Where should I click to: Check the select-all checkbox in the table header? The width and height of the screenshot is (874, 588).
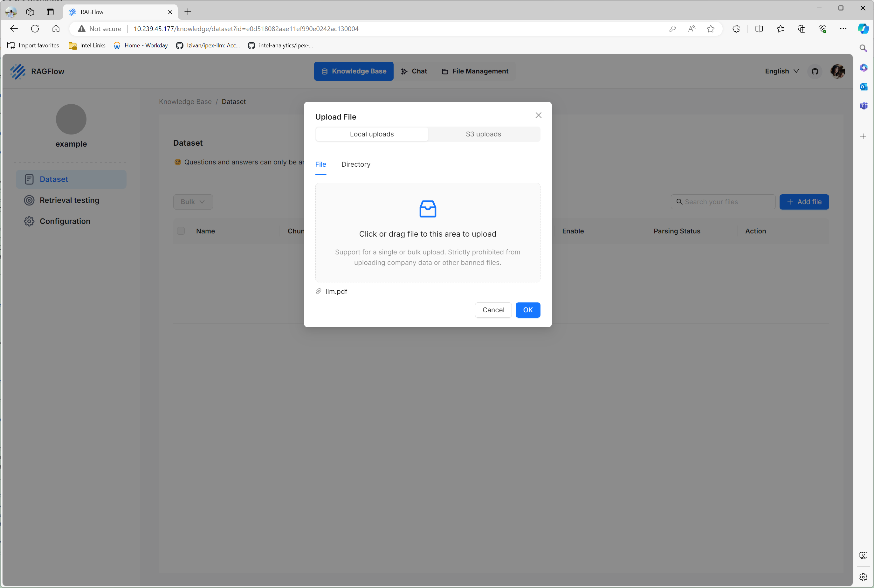181,231
